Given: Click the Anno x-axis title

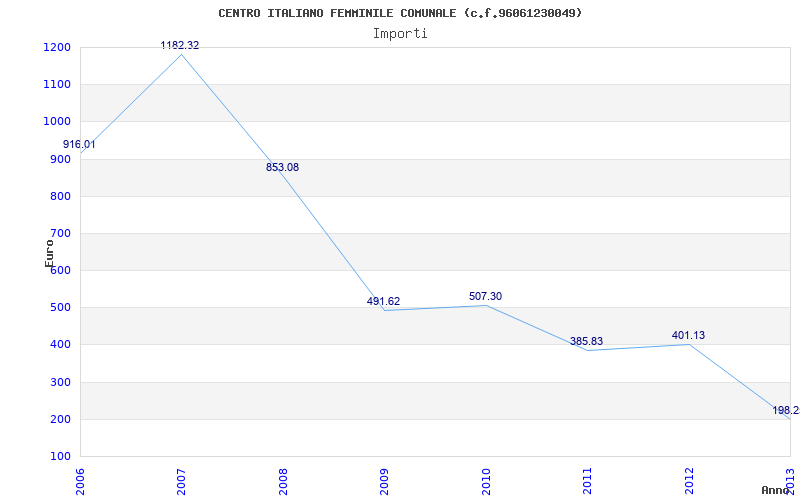Looking at the screenshot, I should click(x=775, y=490).
